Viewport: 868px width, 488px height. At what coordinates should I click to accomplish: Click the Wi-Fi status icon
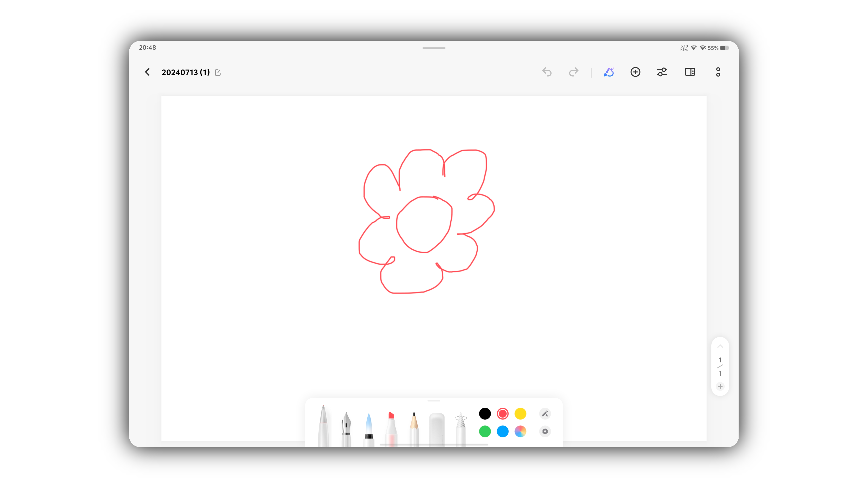pos(703,48)
